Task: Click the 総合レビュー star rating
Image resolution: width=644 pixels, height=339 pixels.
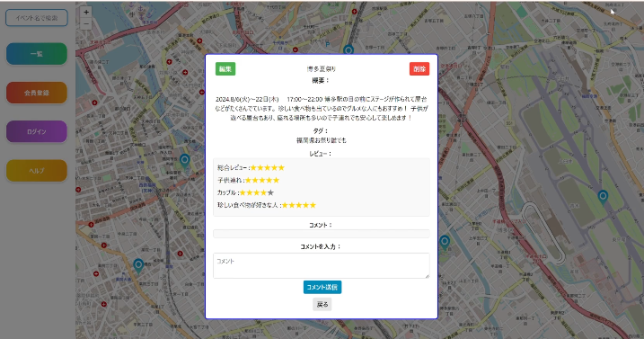Action: pos(268,167)
